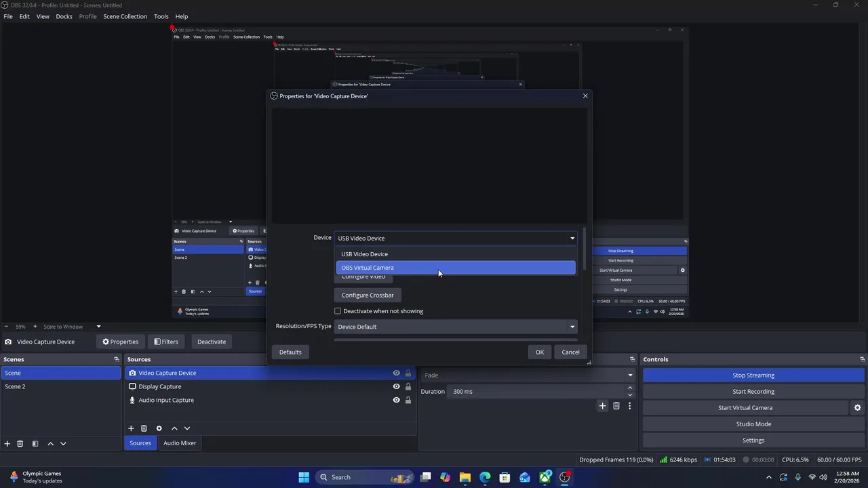Viewport: 868px width, 488px height.
Task: Click Configure Crossbar button
Action: pyautogui.click(x=368, y=296)
